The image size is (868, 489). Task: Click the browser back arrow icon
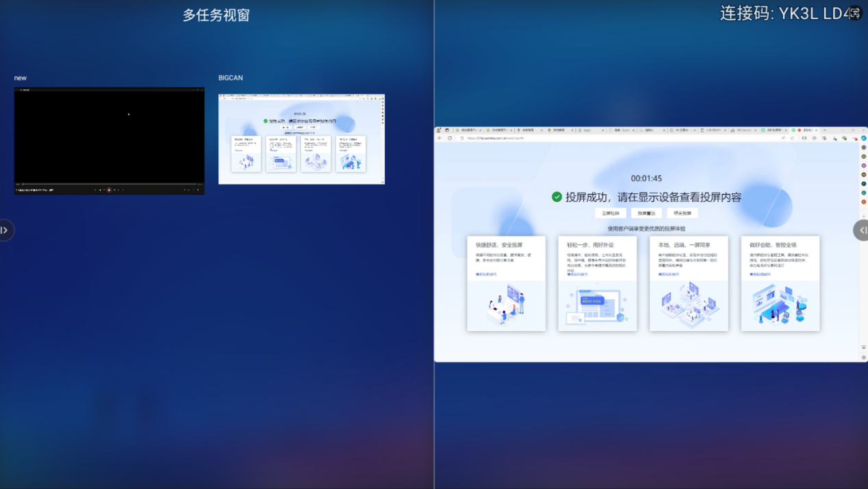click(440, 138)
